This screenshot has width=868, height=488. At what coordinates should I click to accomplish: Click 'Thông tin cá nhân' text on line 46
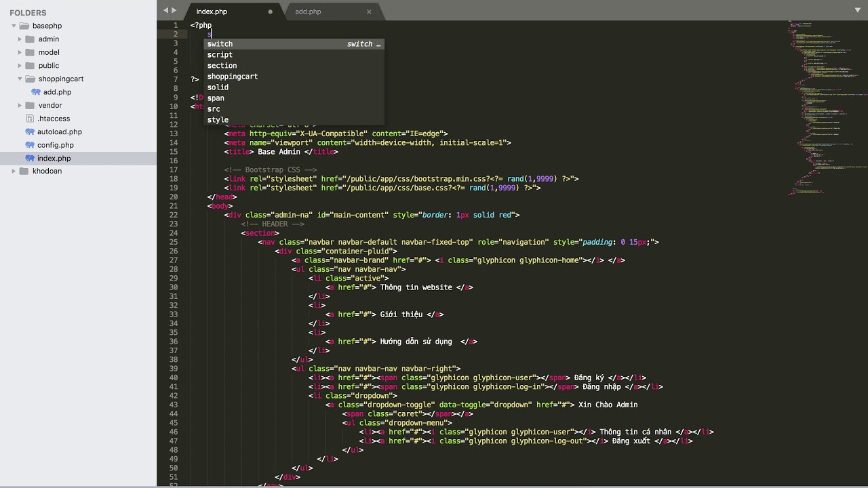click(635, 432)
